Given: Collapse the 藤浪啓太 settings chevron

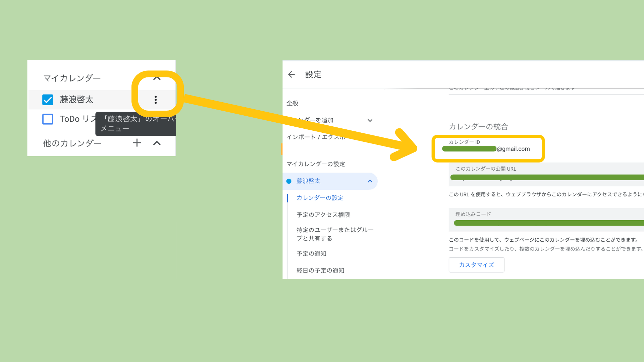Looking at the screenshot, I should 370,181.
